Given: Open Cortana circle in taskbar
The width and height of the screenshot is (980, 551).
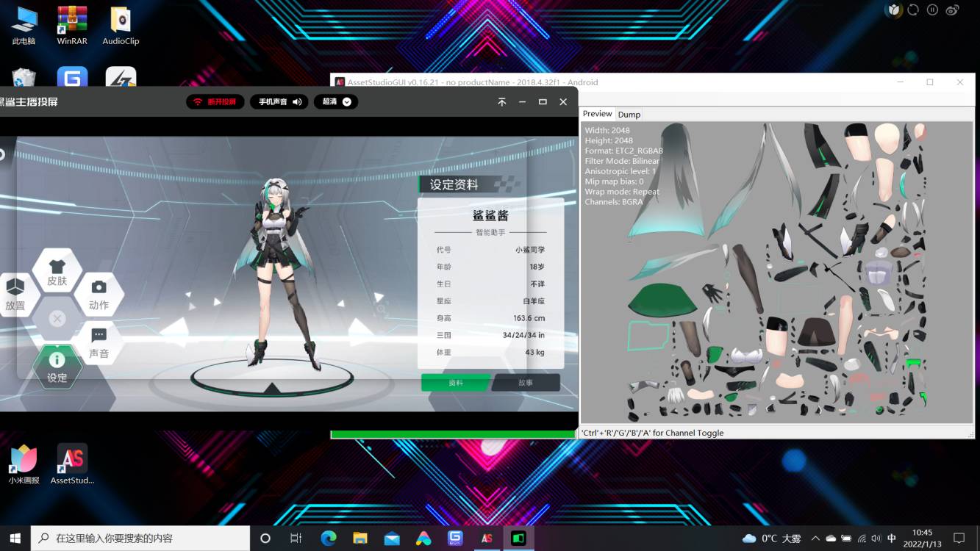Looking at the screenshot, I should 265,538.
